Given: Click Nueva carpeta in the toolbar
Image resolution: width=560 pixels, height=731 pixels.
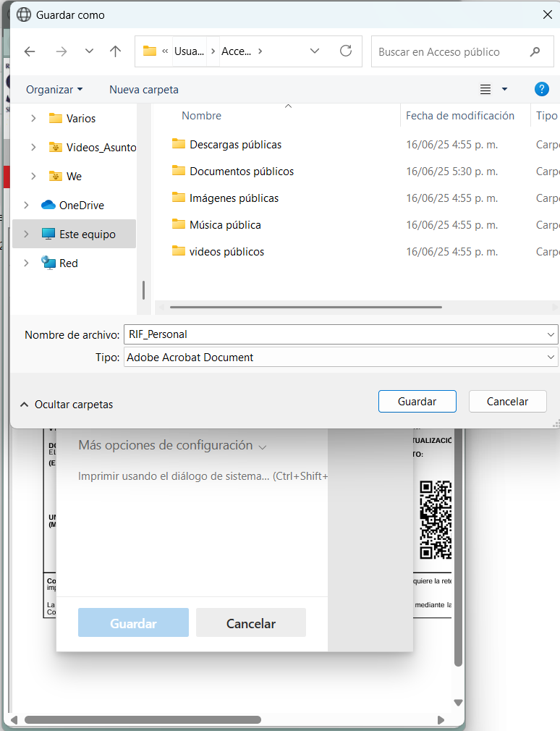Looking at the screenshot, I should click(144, 90).
